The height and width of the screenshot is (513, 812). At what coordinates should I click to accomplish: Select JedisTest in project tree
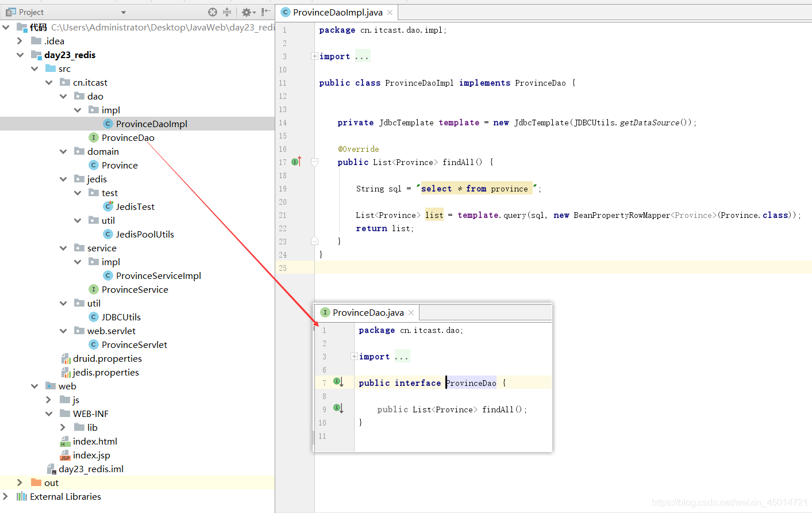[x=135, y=206]
